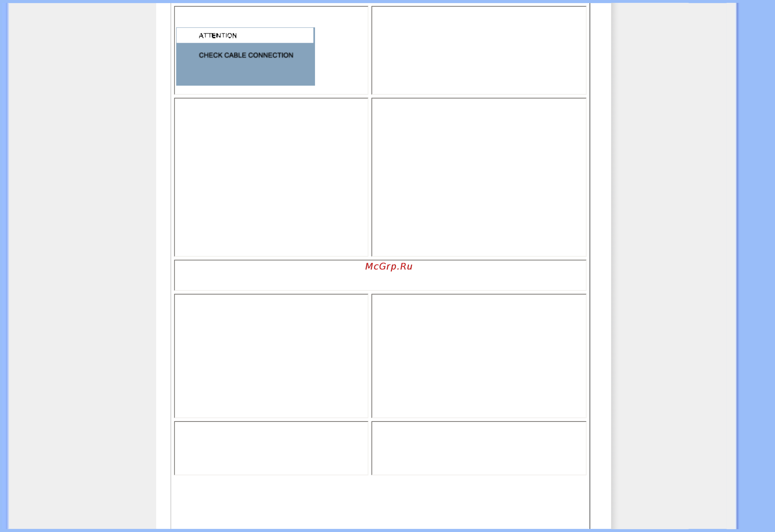Click the ATTENTION header text
This screenshot has height=532, width=775.
[218, 36]
